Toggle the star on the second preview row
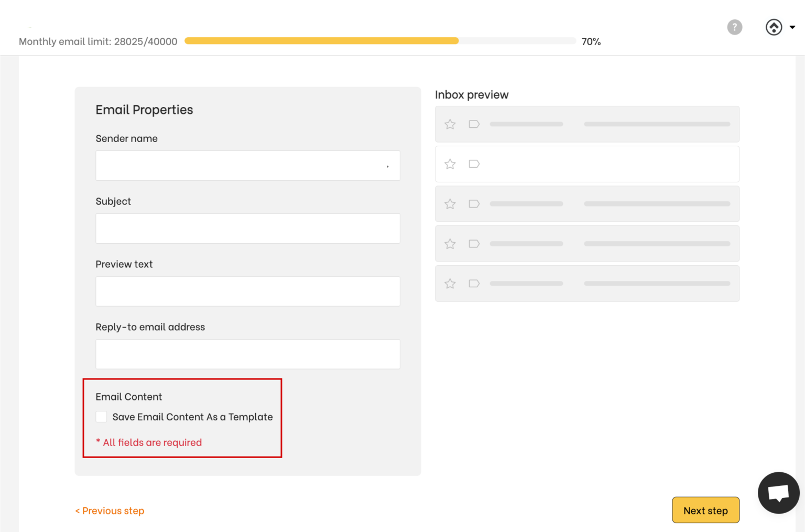The height and width of the screenshot is (532, 805). [450, 164]
